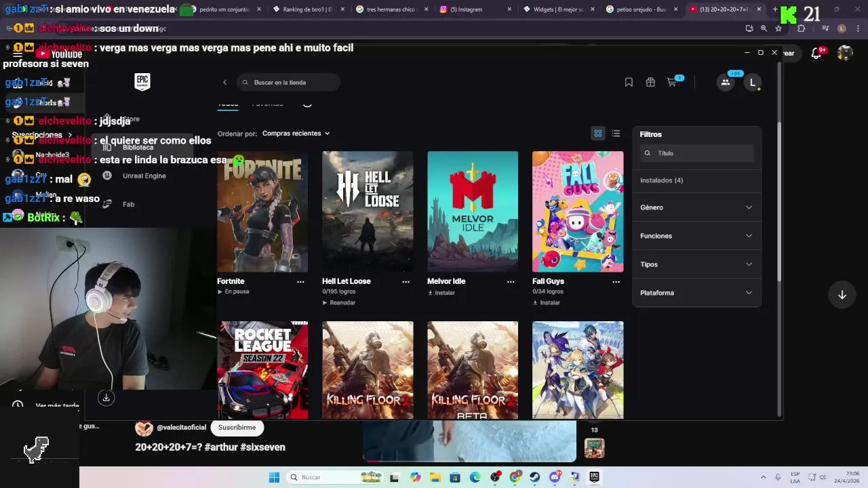Show hidden system tray icons

coord(763,477)
